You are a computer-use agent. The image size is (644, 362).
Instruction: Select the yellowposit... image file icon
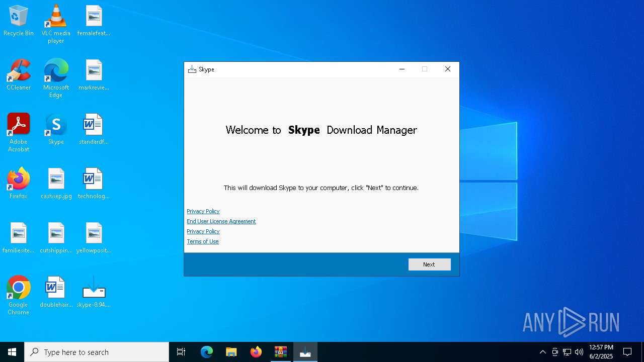tap(94, 238)
